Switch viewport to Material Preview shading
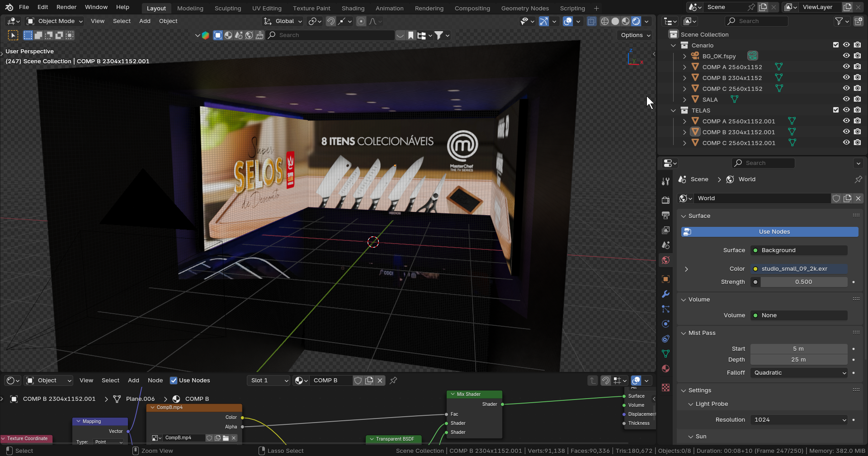Viewport: 868px width, 456px height. coord(625,21)
